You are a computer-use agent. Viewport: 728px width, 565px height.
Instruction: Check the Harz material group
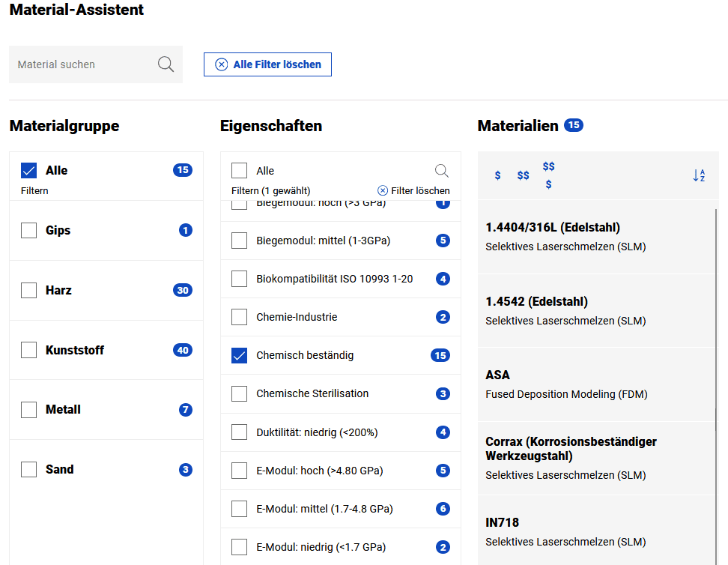point(28,291)
